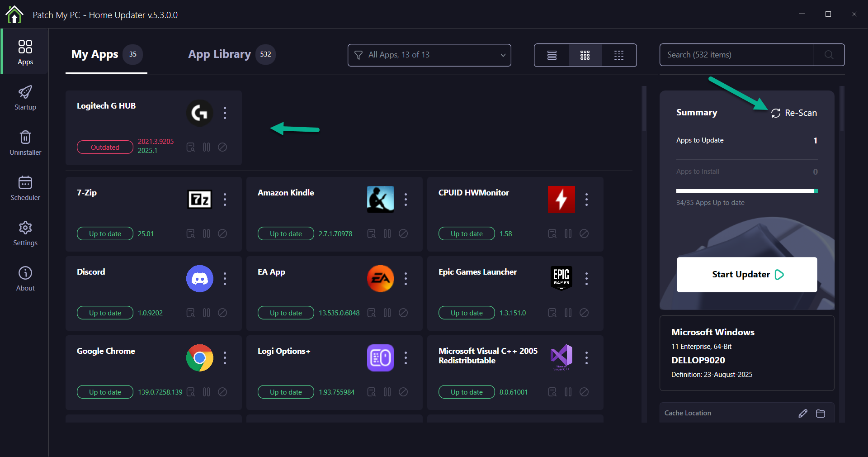The height and width of the screenshot is (457, 868).
Task: Switch to compact small grid view
Action: (619, 55)
